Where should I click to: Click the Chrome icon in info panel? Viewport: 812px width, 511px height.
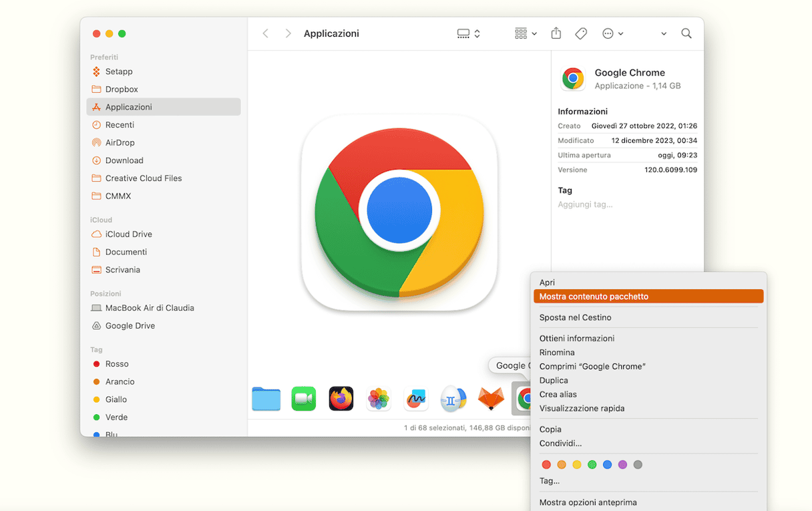[x=573, y=79]
